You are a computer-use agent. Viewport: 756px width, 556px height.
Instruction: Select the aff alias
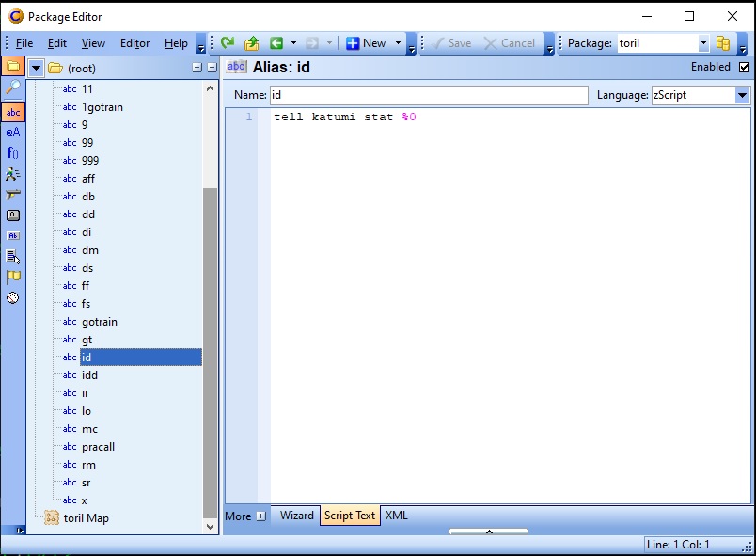(88, 179)
